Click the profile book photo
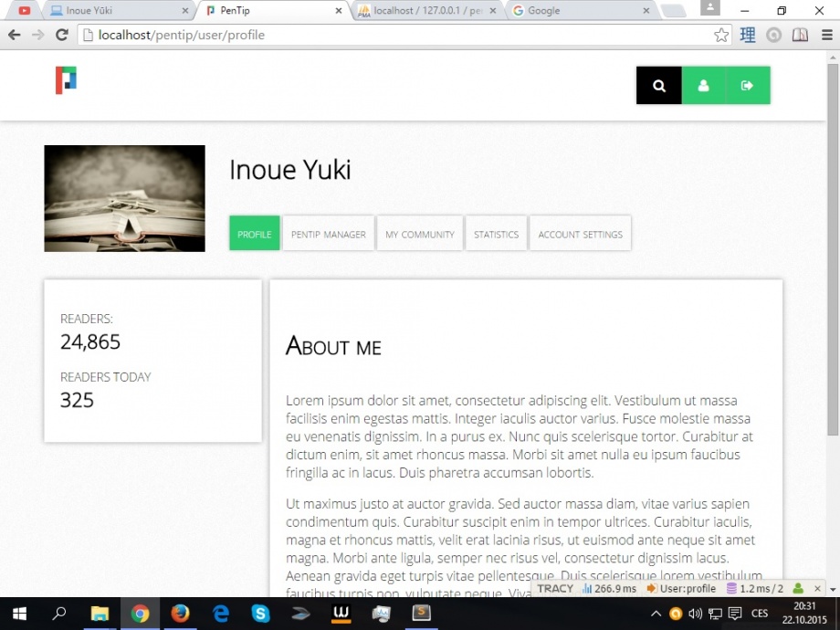This screenshot has height=630, width=840. tap(124, 198)
